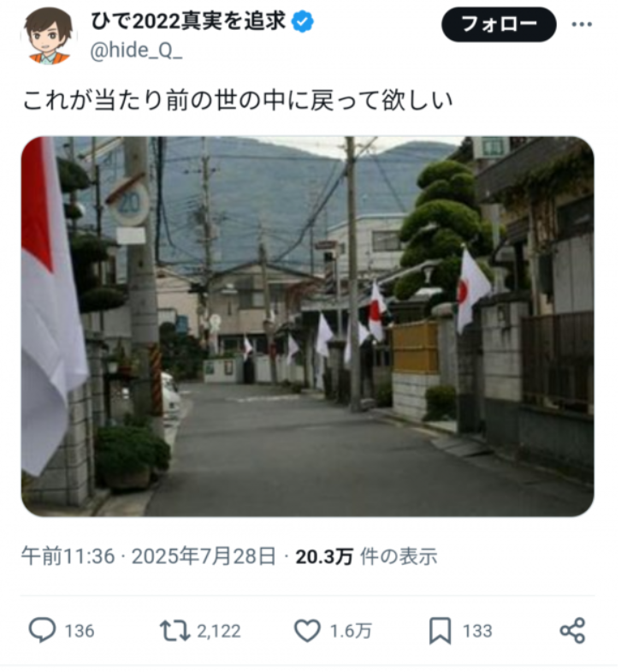The image size is (627, 672).
Task: Click the 2025年7月28日 date link
Action: point(204,556)
